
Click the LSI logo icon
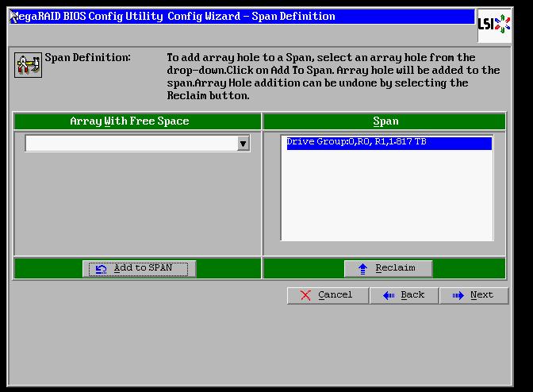coord(494,25)
